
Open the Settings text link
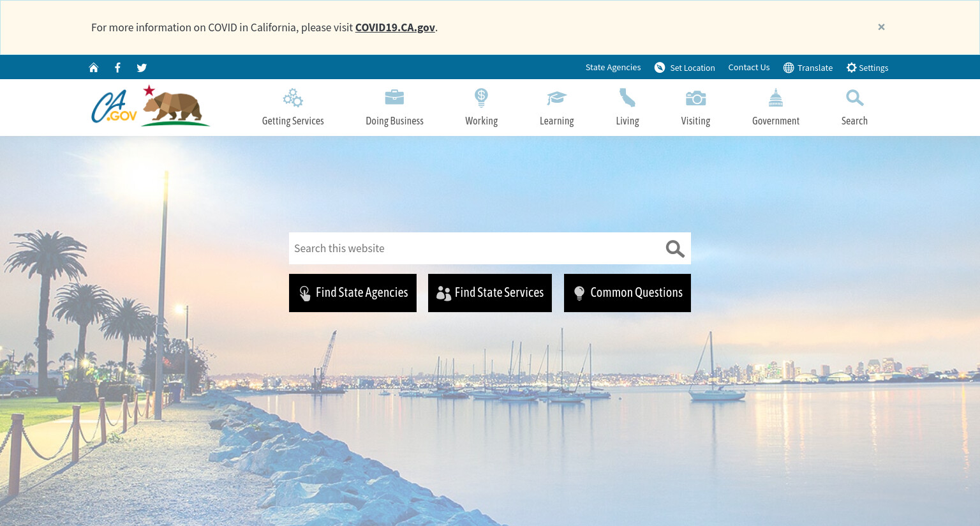point(873,68)
